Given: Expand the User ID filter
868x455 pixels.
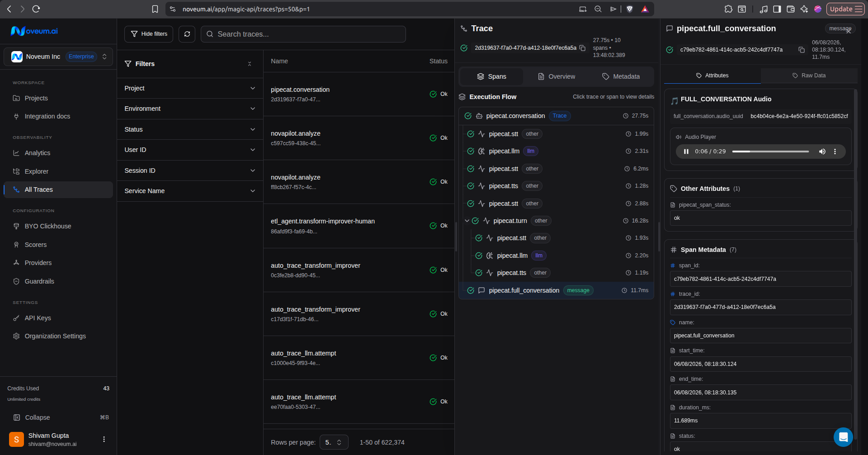Looking at the screenshot, I should [x=190, y=150].
